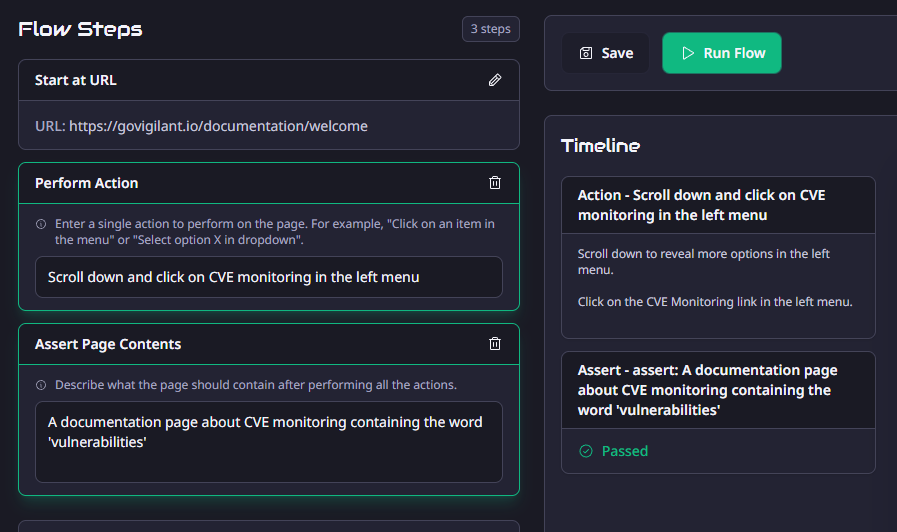Screen dimensions: 897x532
Task: Click the 'Scroll down to reveal more options' timeline text
Action: click(x=703, y=262)
